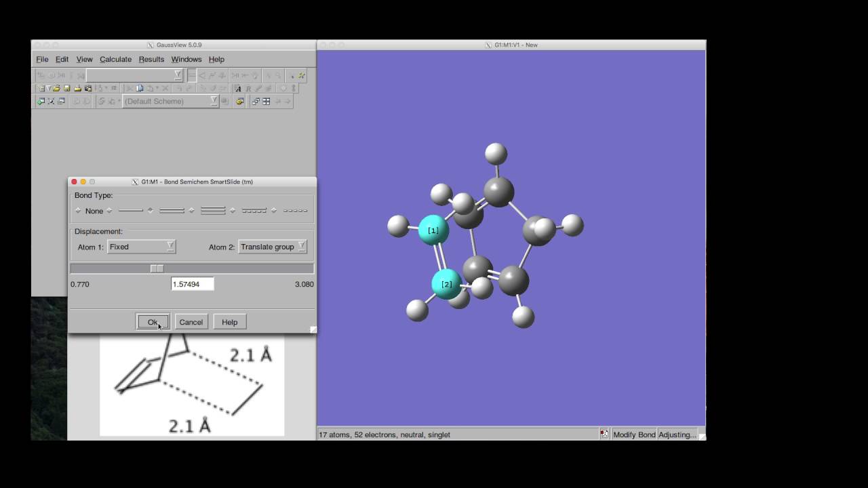868x488 pixels.
Task: Click the Create New molecule toolbar icon
Action: click(x=41, y=88)
